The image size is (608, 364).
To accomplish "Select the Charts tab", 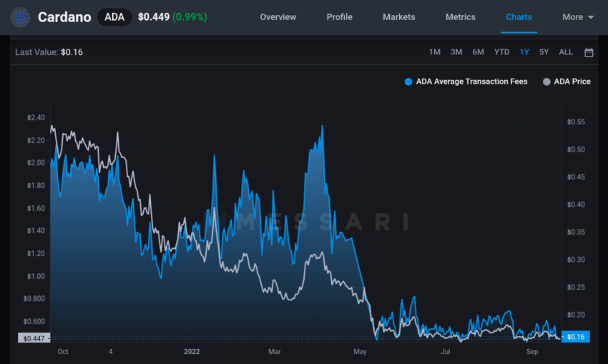I will point(519,17).
